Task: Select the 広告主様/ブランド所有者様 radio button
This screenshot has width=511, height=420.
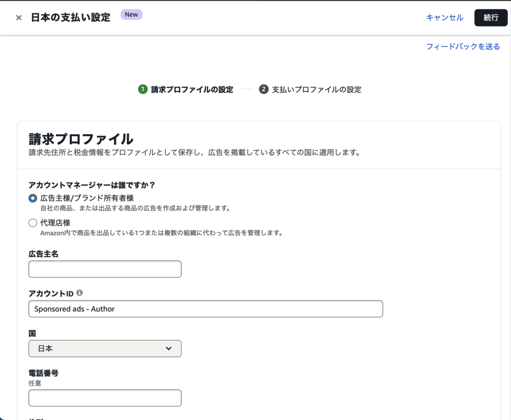Action: [x=33, y=198]
